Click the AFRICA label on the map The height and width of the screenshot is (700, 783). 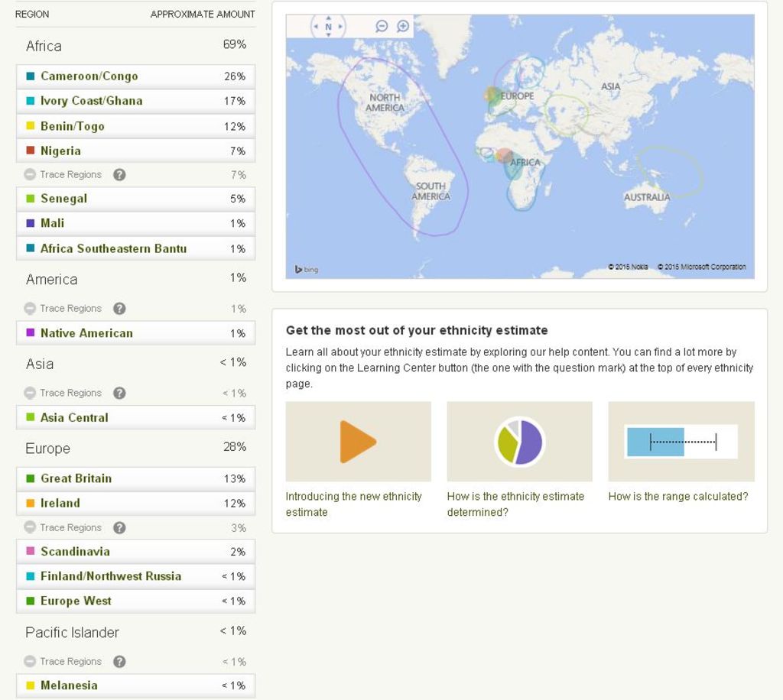pos(525,162)
